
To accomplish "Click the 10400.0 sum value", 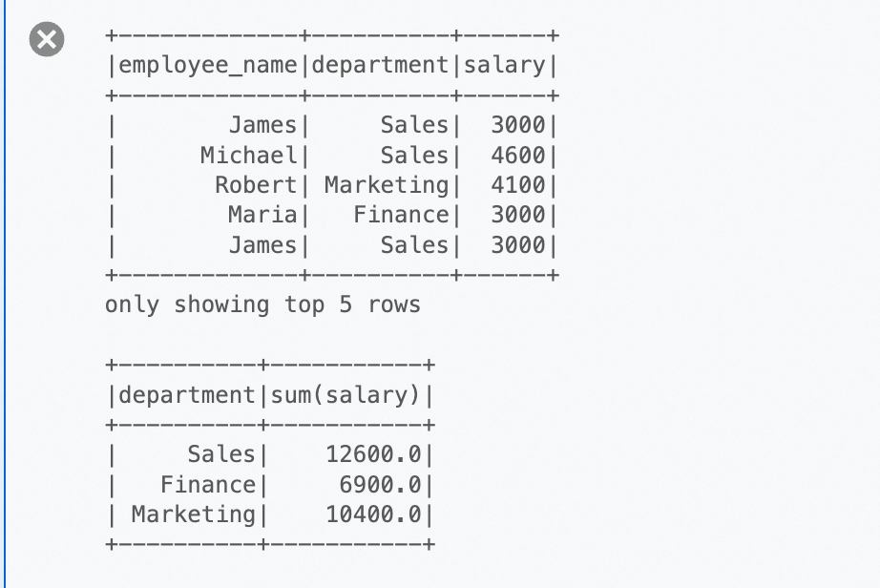I will click(x=373, y=514).
